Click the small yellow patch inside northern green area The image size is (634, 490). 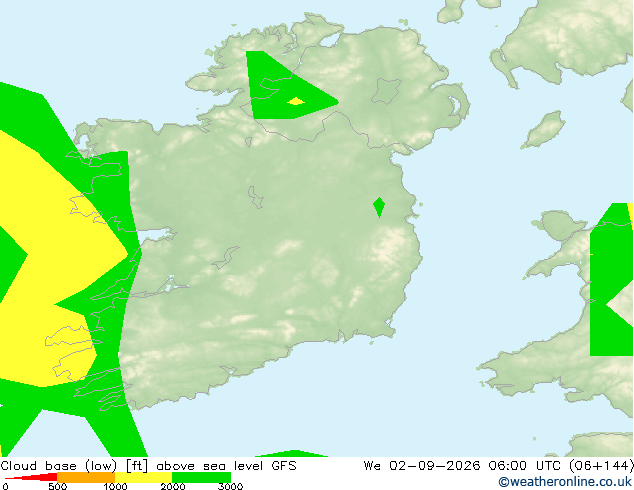tap(296, 101)
